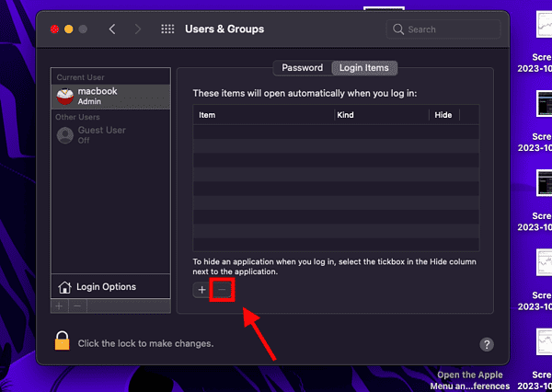Click the show all preferences grid icon
Viewport: 552px width, 392px height.
coord(167,29)
